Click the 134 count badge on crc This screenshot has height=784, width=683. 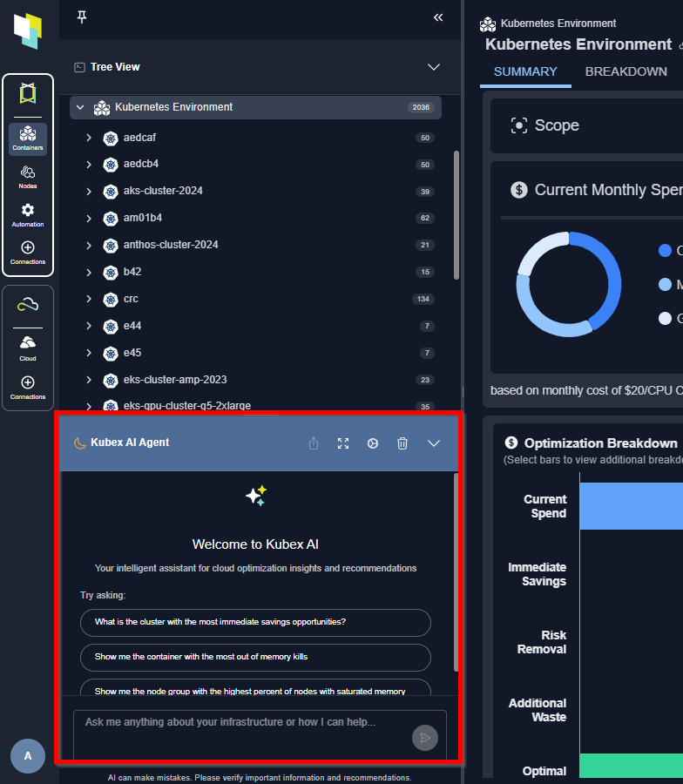(x=423, y=299)
